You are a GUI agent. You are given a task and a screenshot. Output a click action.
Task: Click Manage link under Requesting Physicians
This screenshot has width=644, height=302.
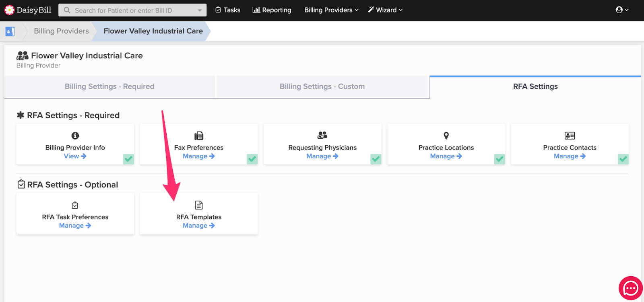click(322, 156)
